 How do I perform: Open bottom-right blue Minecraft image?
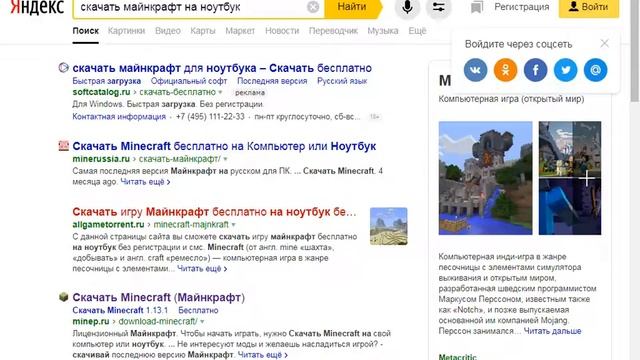click(x=570, y=207)
